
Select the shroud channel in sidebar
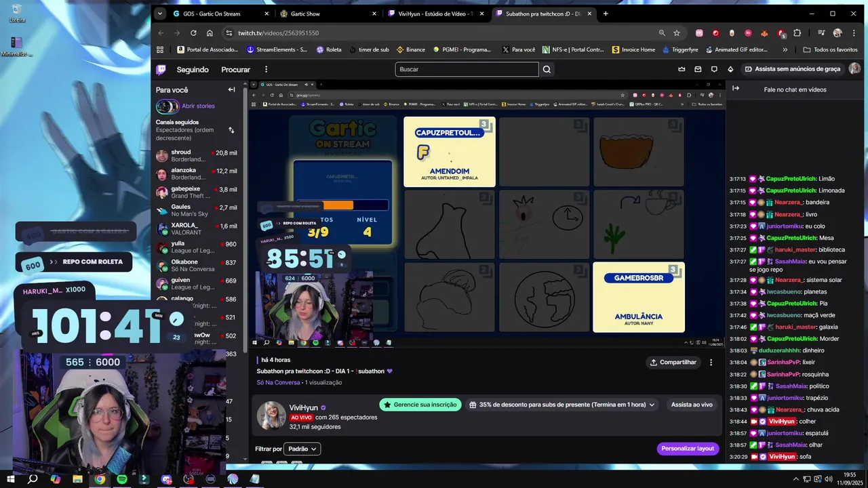(197, 156)
